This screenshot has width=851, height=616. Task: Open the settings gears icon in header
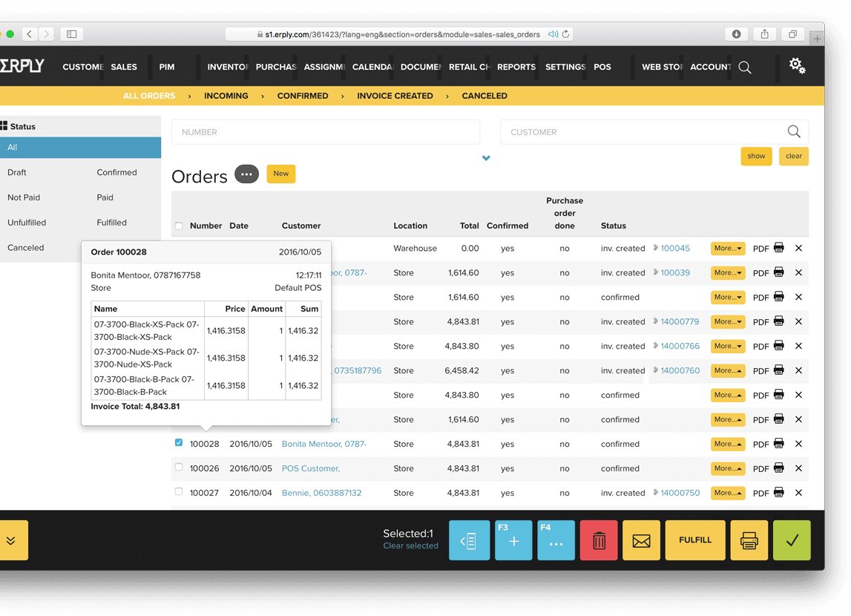[x=797, y=66]
